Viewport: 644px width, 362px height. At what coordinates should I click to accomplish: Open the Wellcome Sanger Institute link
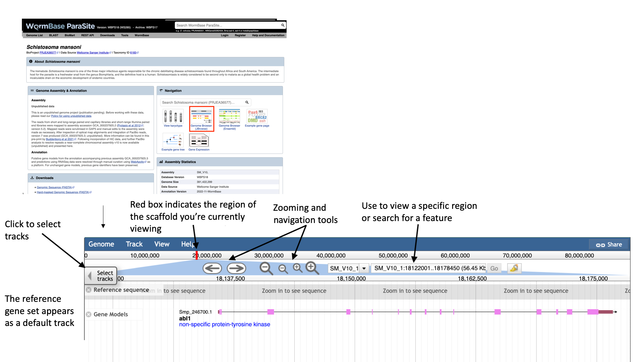(x=93, y=53)
